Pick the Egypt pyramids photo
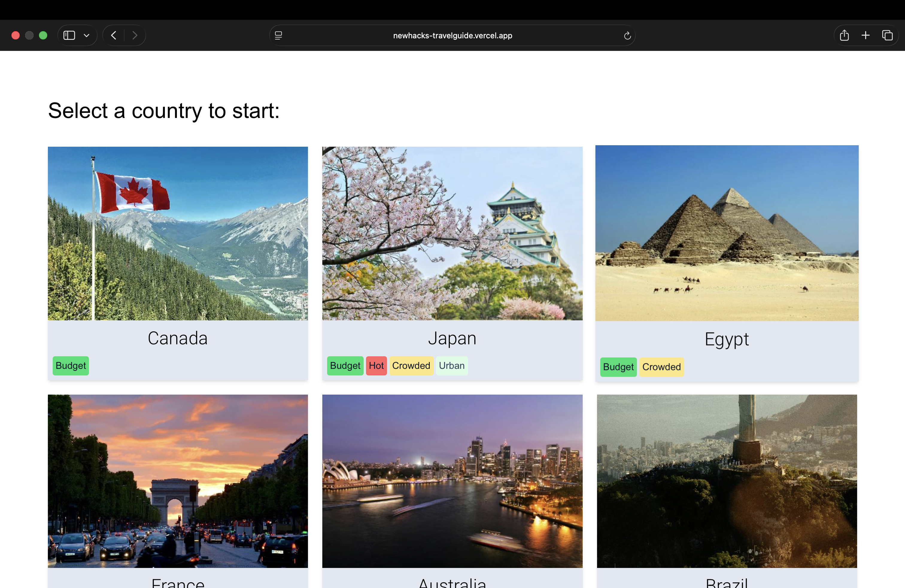 [727, 233]
